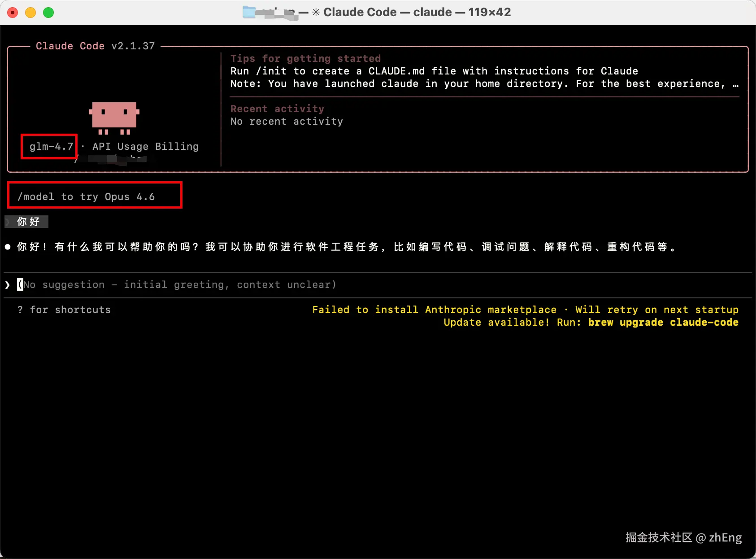Click the yellow minimize window button
The image size is (756, 559).
click(30, 13)
